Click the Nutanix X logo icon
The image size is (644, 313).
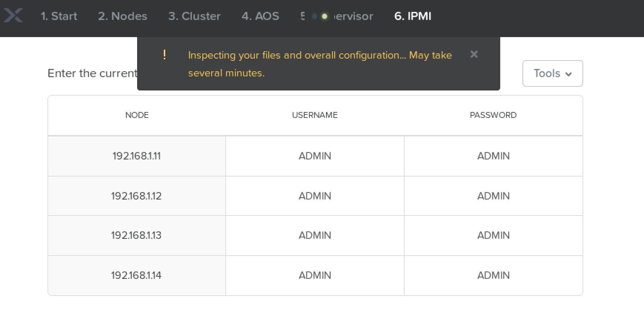point(13,16)
